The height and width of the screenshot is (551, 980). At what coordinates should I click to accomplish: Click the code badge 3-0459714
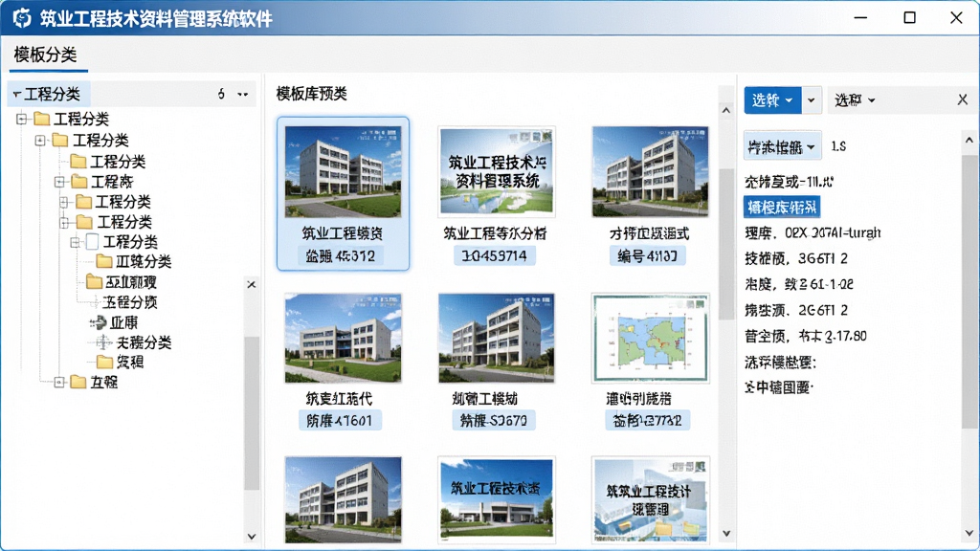[x=495, y=256]
